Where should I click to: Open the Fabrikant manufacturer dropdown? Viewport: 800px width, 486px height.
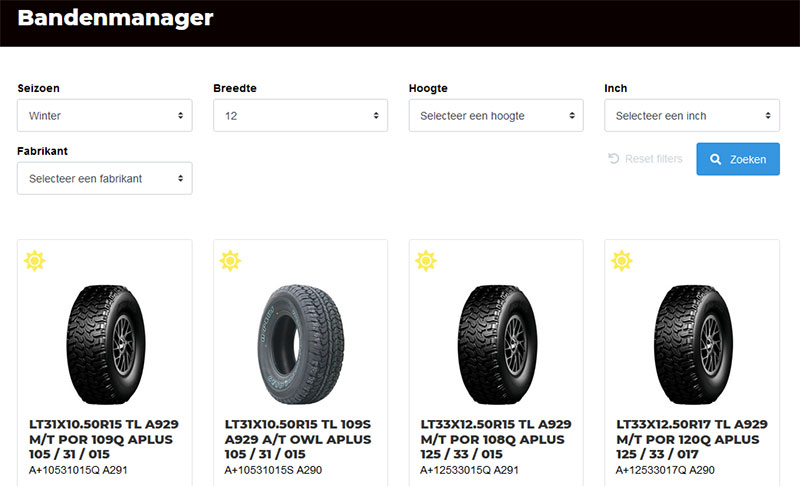click(x=104, y=178)
